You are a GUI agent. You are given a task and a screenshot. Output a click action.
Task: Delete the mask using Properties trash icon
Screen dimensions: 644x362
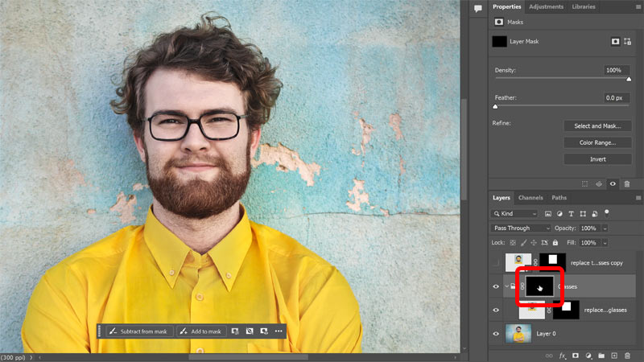[x=627, y=184]
